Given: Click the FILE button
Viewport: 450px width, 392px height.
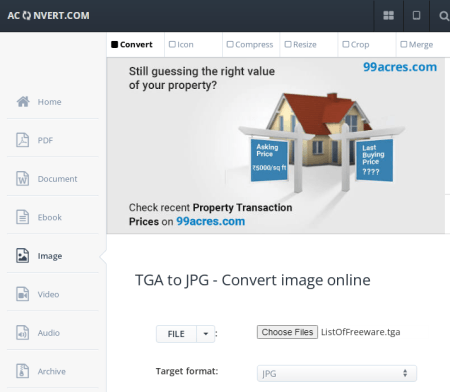Looking at the screenshot, I should pos(176,334).
